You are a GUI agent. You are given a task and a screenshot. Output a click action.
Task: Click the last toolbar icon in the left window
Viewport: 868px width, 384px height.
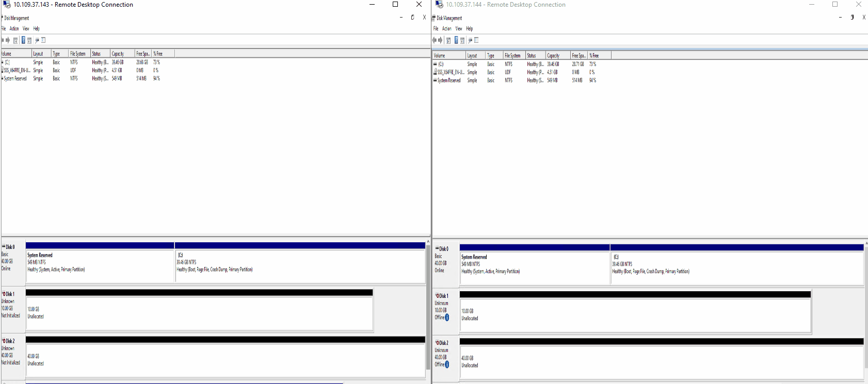coord(43,40)
